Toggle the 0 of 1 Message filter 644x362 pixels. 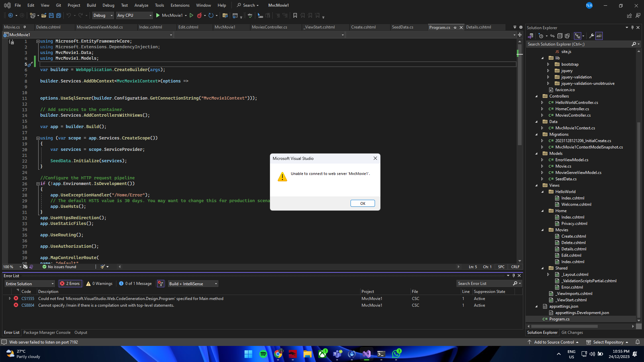[x=136, y=284]
